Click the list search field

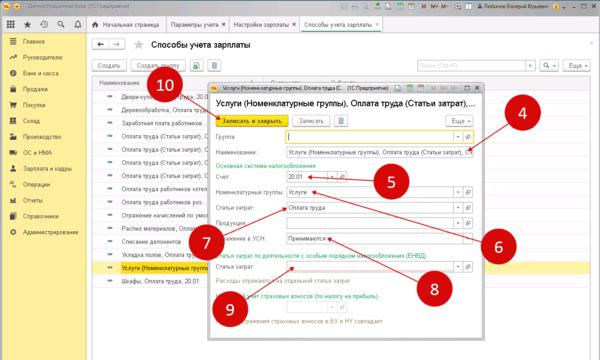[471, 66]
